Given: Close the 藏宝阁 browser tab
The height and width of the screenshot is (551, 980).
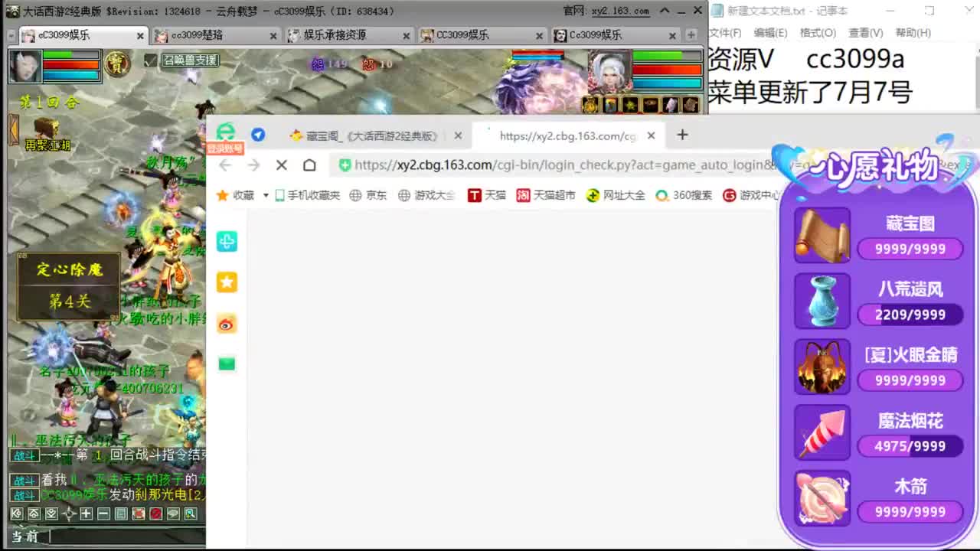Looking at the screenshot, I should pyautogui.click(x=458, y=135).
